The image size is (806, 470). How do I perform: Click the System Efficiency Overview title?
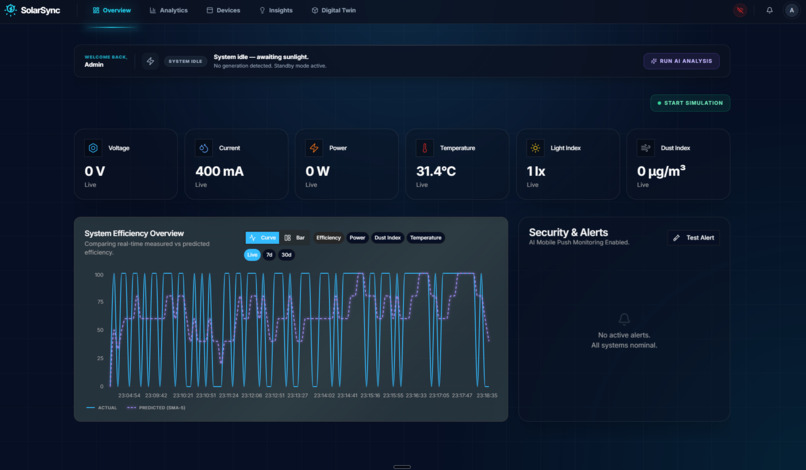[x=134, y=233]
